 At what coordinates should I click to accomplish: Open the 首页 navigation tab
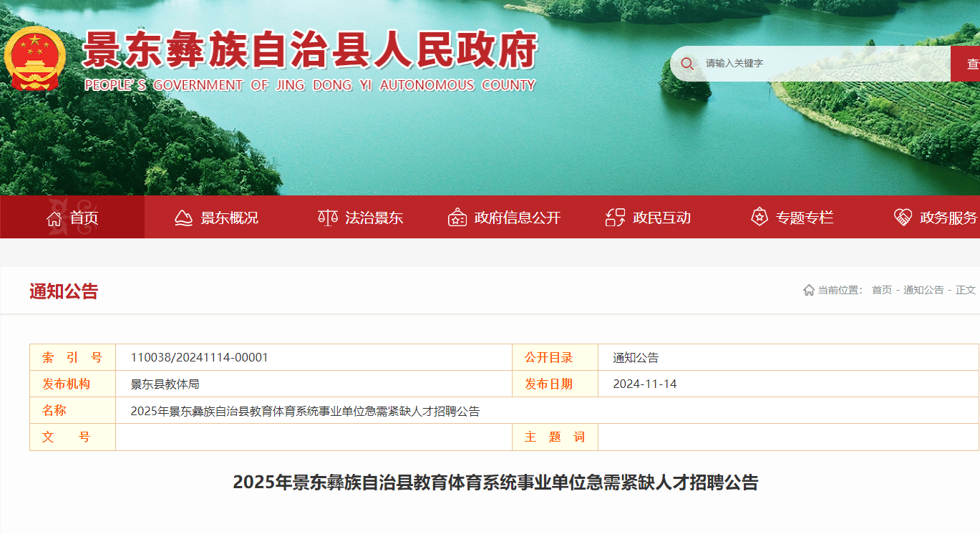(72, 217)
